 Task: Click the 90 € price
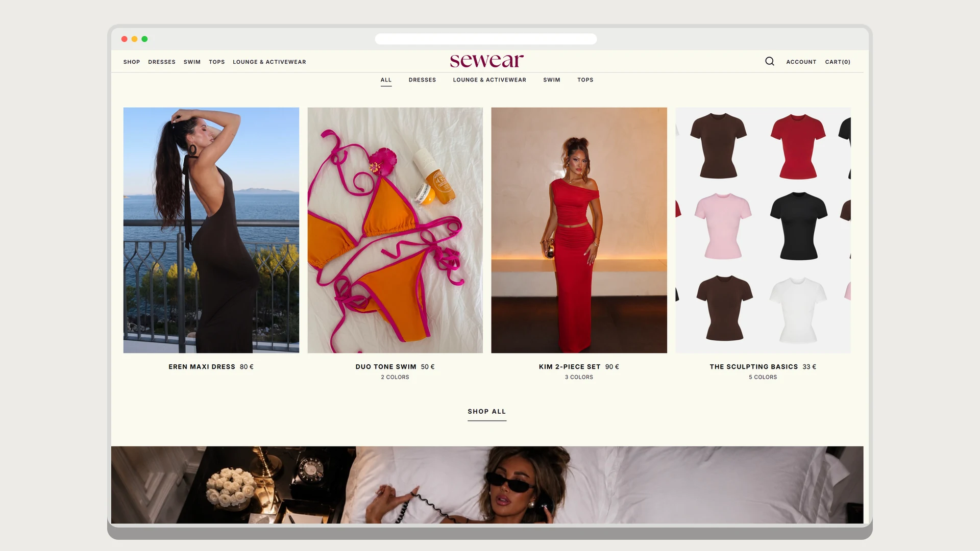612,367
